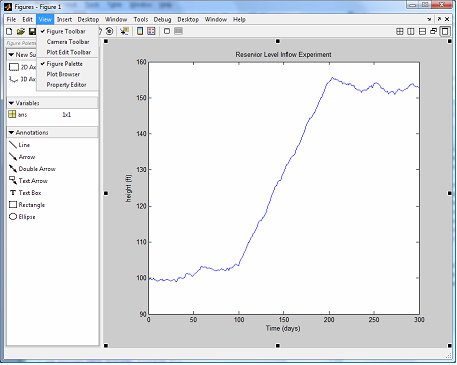Click the Save Figure floppy icon
This screenshot has width=457, height=365.
point(32,31)
